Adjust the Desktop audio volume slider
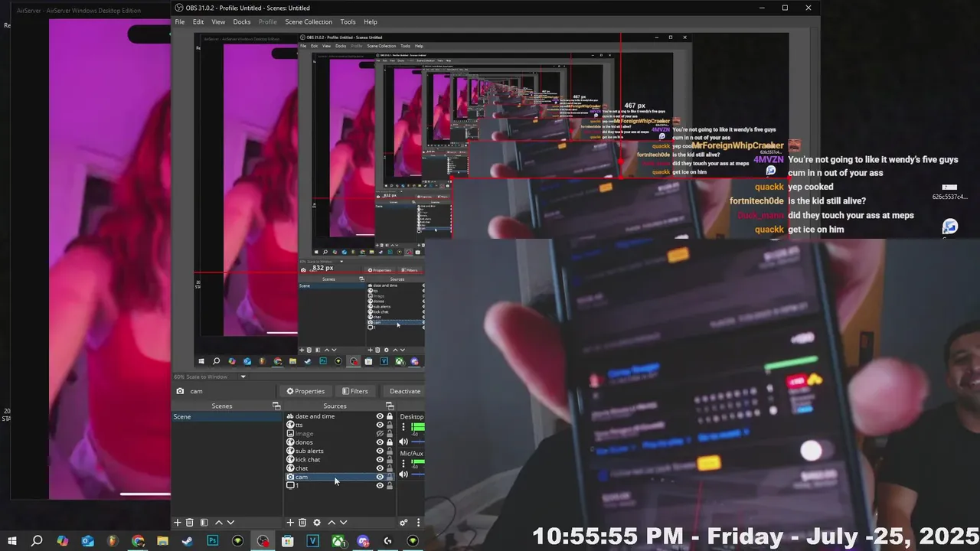This screenshot has height=551, width=980. [x=418, y=442]
